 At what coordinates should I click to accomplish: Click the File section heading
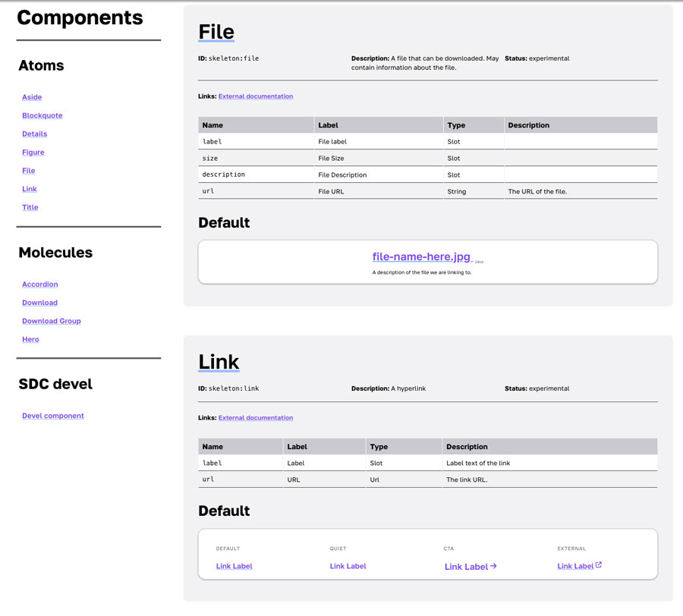[x=216, y=31]
